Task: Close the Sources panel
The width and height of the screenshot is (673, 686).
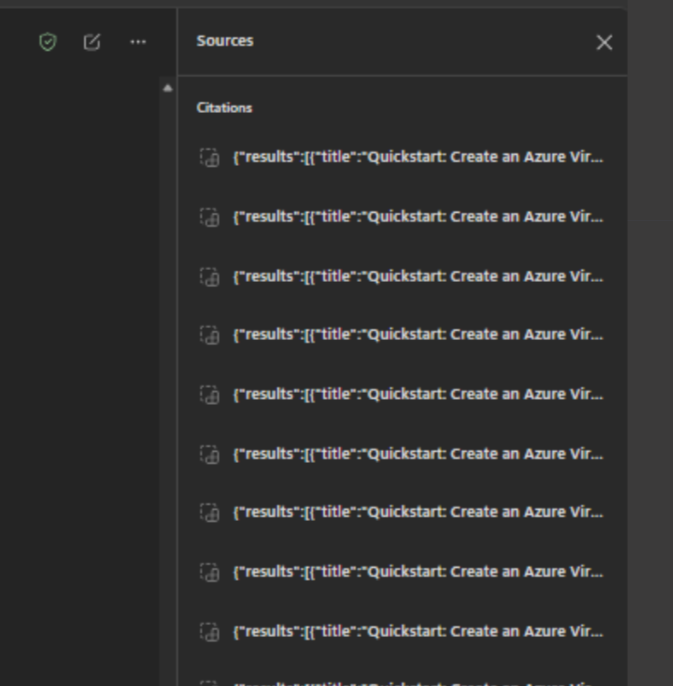Action: click(x=604, y=42)
